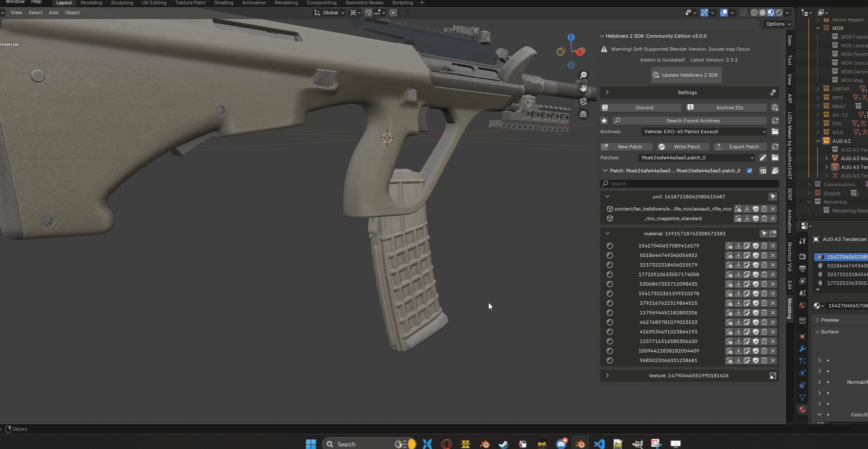Select the Modifier Properties wrench icon
Image resolution: width=868 pixels, height=449 pixels.
click(802, 349)
